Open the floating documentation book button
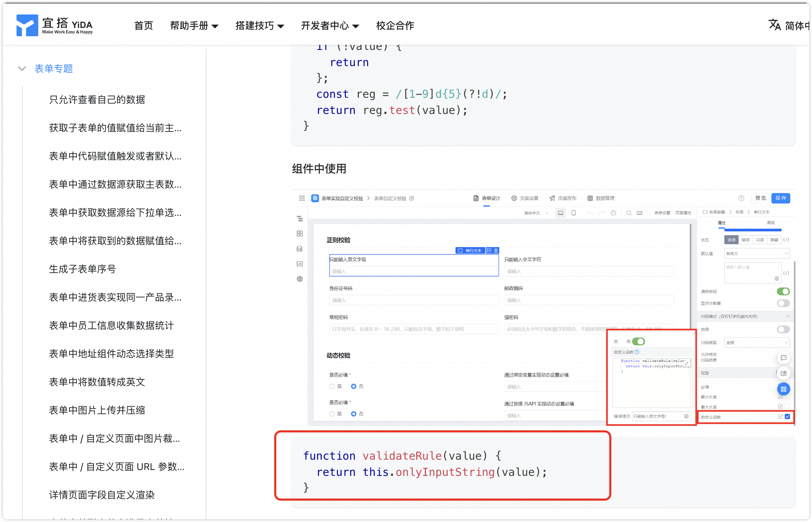The width and height of the screenshot is (812, 522). pos(783,373)
